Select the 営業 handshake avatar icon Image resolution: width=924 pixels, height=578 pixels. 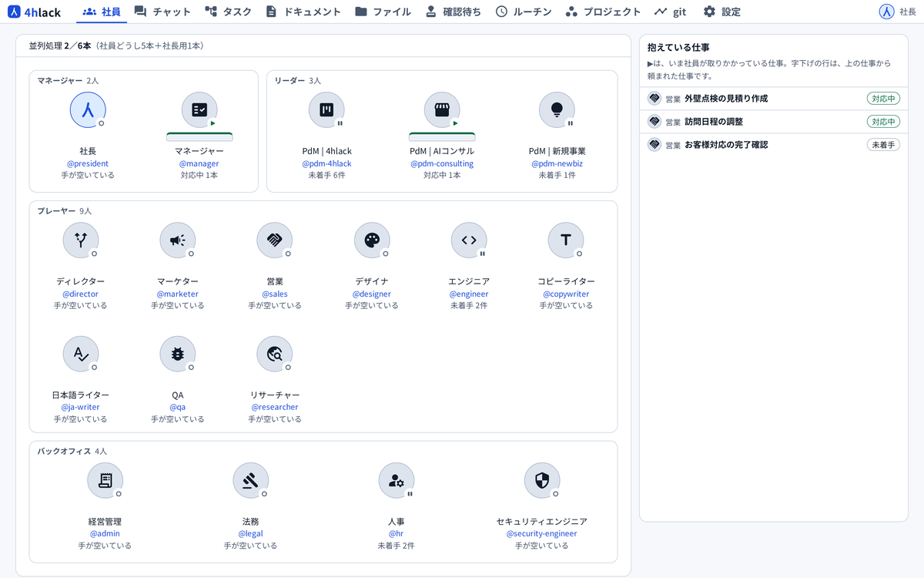pos(275,240)
